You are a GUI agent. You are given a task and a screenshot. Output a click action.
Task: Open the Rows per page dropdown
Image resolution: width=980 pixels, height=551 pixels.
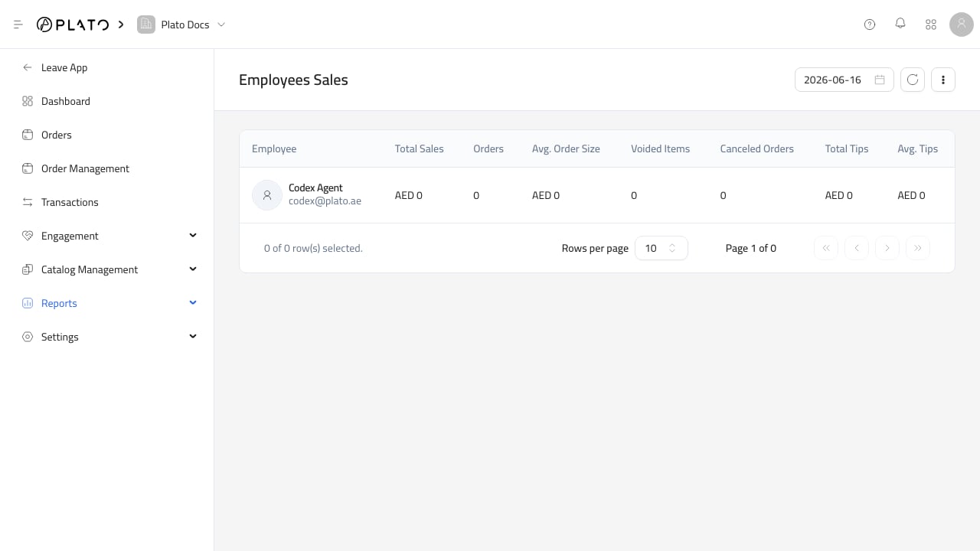[661, 248]
